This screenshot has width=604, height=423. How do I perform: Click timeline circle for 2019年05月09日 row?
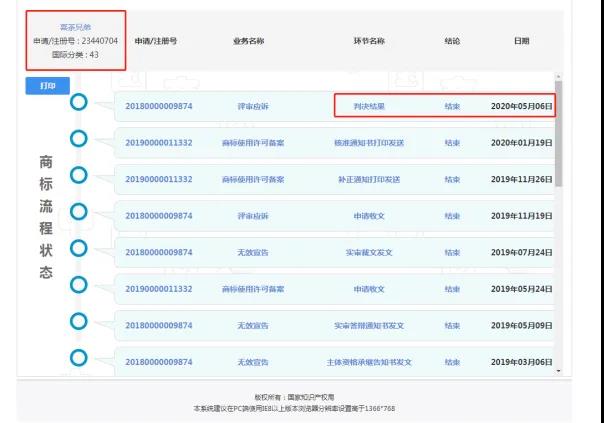coord(79,321)
